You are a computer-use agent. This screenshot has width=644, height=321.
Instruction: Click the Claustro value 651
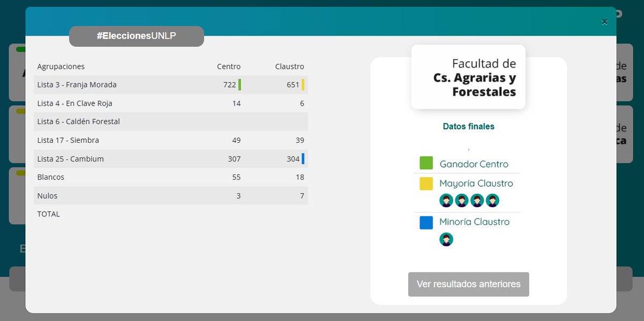point(293,85)
